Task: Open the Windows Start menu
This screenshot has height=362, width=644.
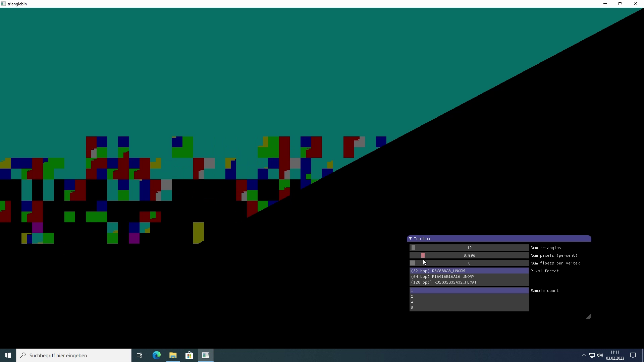Action: tap(8, 355)
